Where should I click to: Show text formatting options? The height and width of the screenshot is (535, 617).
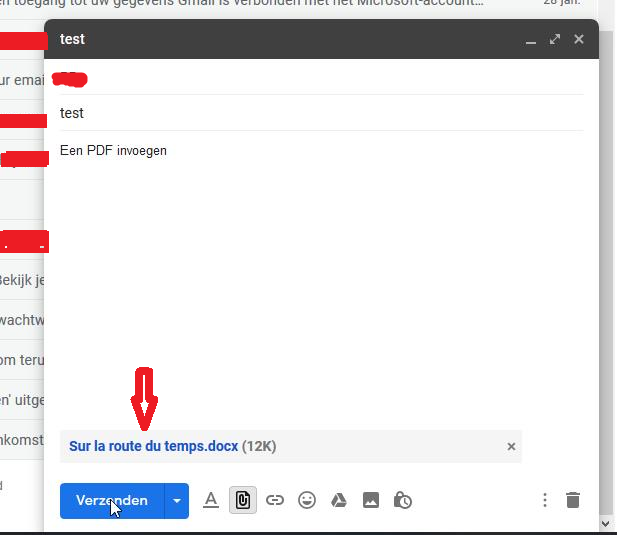tap(210, 500)
